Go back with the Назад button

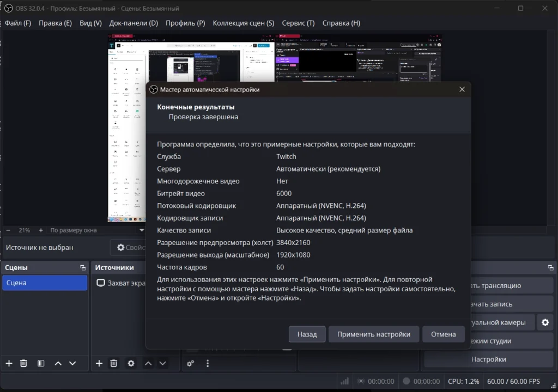pos(307,334)
